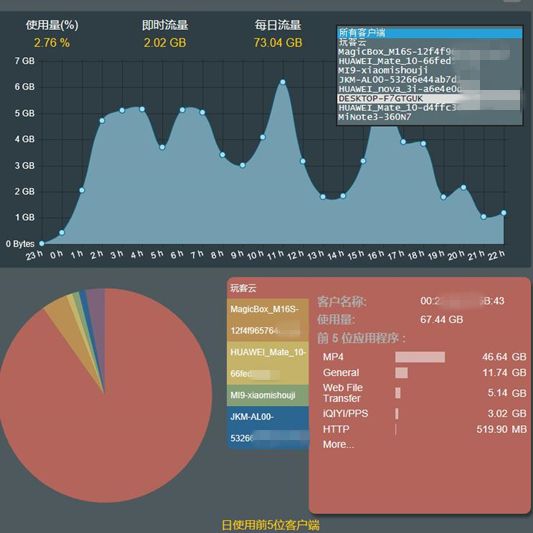Viewport: 533px width, 533px height.
Task: Open yellow HUAWEI_Mate_10-66fed client tab
Action: (x=268, y=363)
